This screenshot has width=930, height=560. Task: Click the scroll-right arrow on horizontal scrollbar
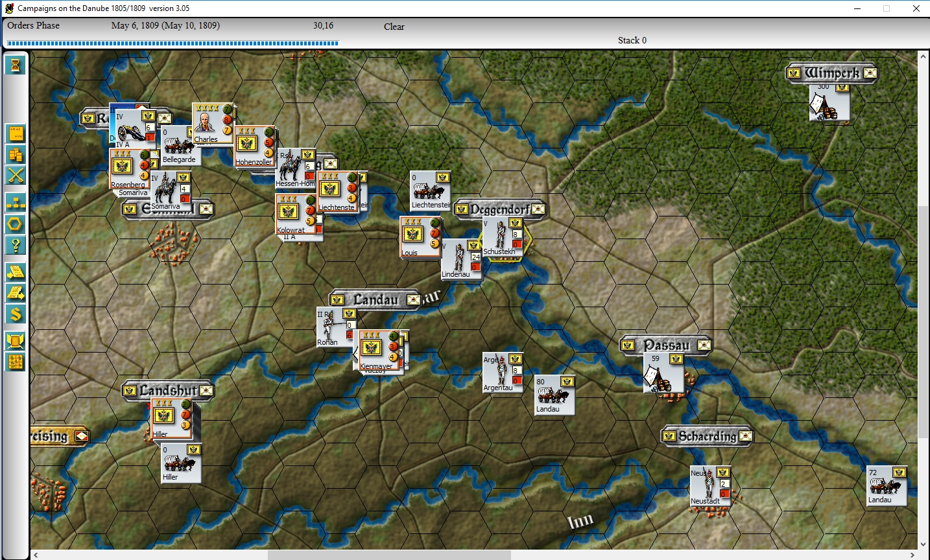912,555
